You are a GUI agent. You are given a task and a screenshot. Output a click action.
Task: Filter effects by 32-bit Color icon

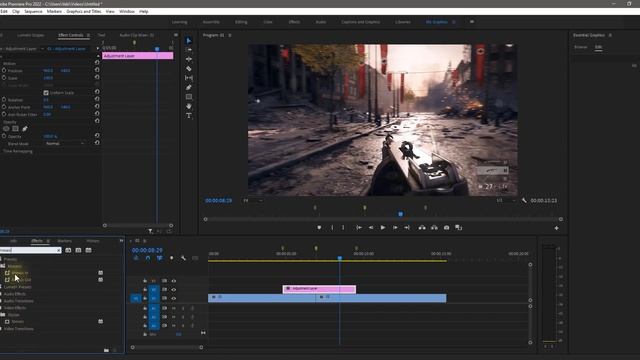(78, 250)
